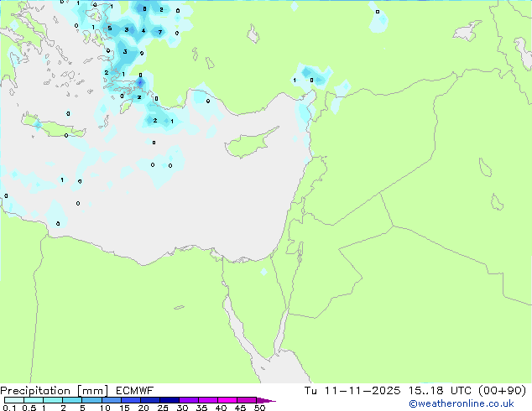Select the '0.1' legend scale label
532x411 pixels.
pos(9,408)
